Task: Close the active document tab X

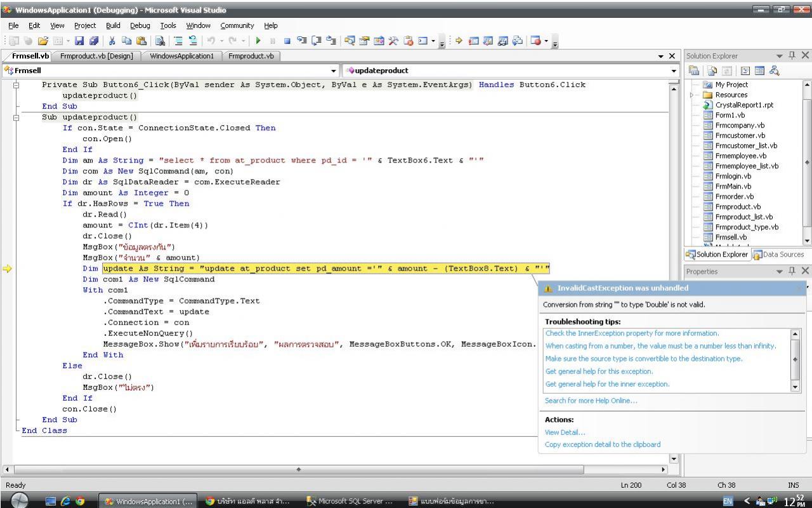Action: (x=672, y=57)
